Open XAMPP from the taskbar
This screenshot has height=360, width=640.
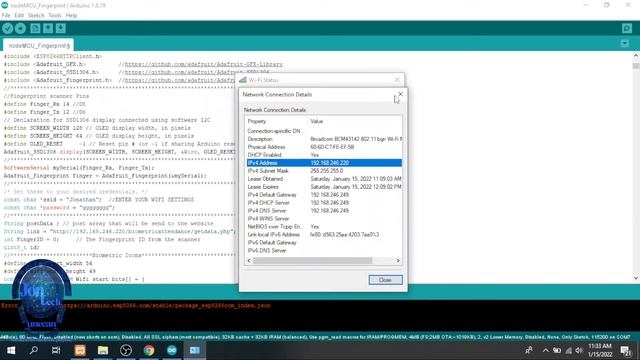pos(80,350)
